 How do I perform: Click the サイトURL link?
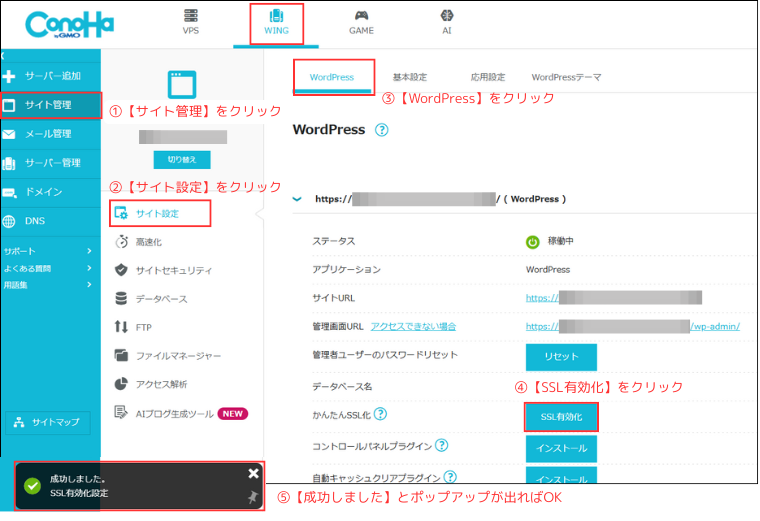click(x=614, y=298)
